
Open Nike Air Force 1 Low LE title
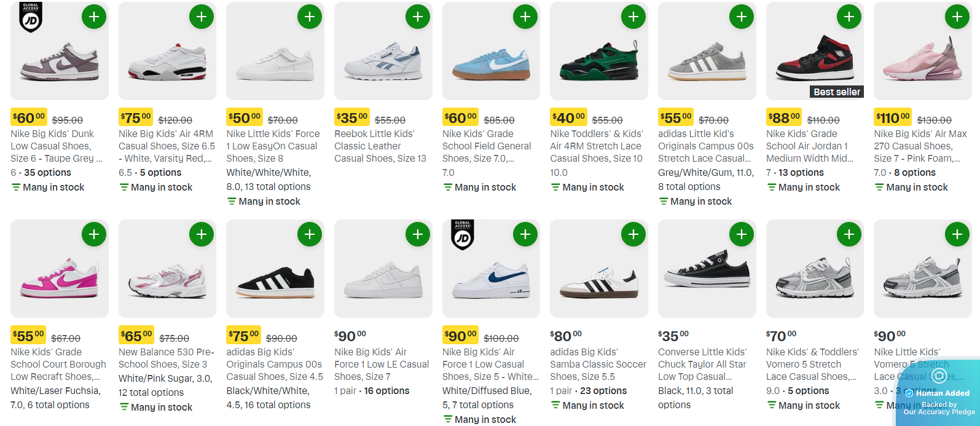point(381,364)
